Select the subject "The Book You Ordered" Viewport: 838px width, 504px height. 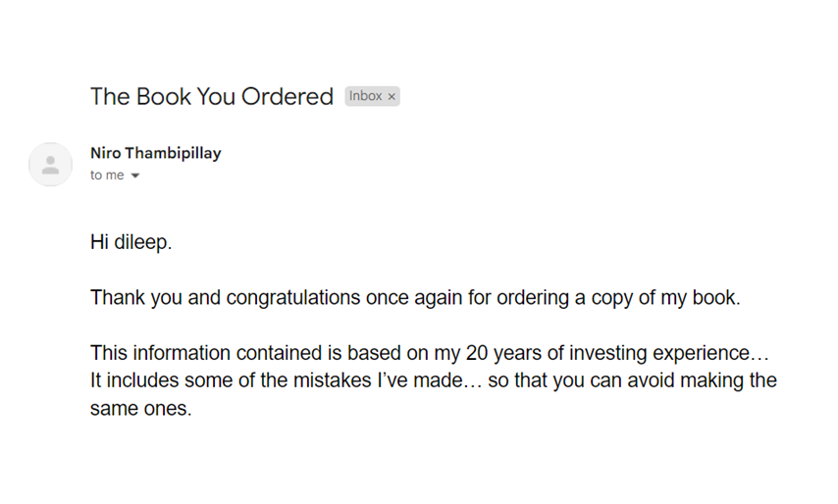point(212,97)
